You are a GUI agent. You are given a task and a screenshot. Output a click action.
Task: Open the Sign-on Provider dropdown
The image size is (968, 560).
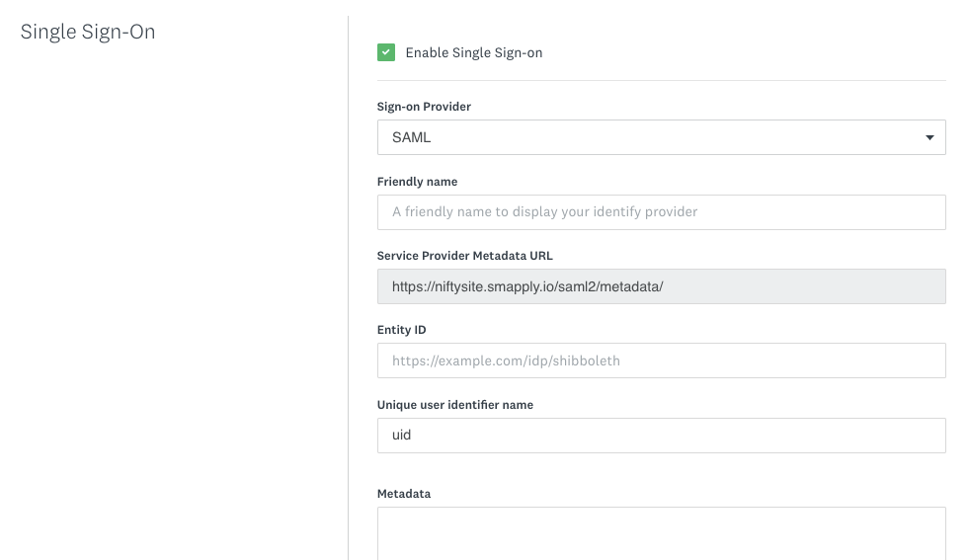pyautogui.click(x=661, y=137)
